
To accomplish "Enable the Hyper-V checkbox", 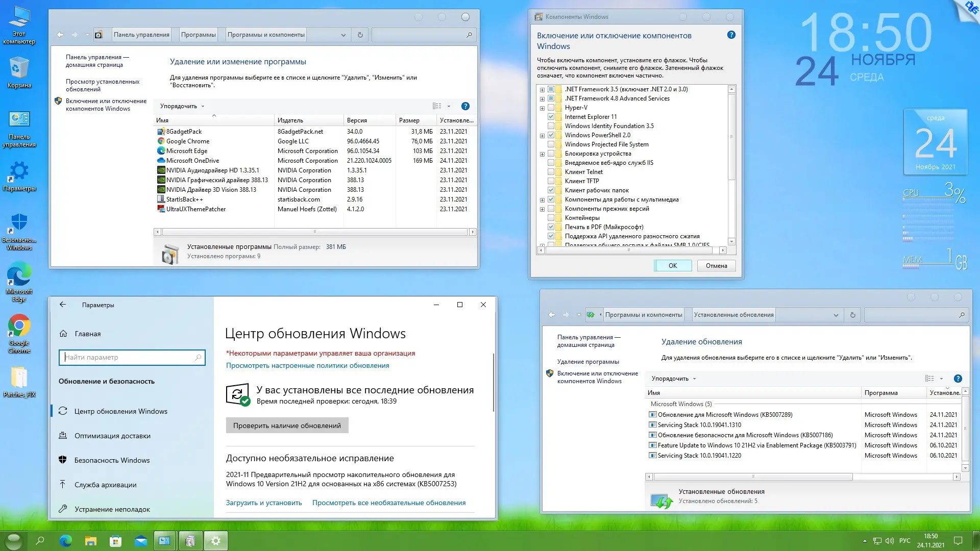I will (x=551, y=108).
